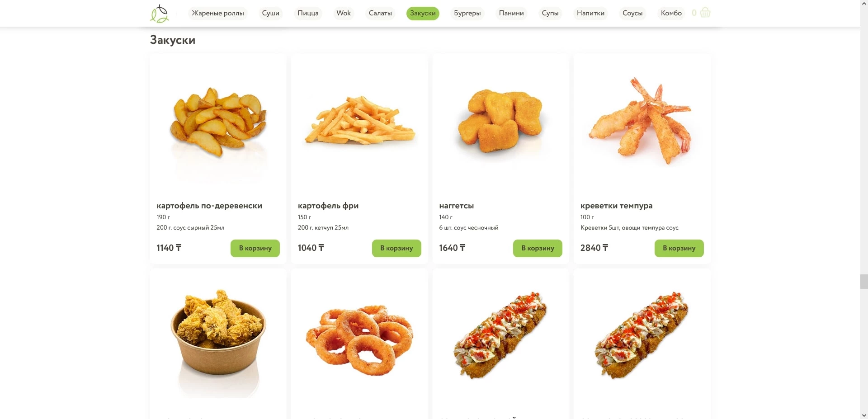This screenshot has width=868, height=419.
Task: Select the Wok category
Action: pyautogui.click(x=344, y=13)
